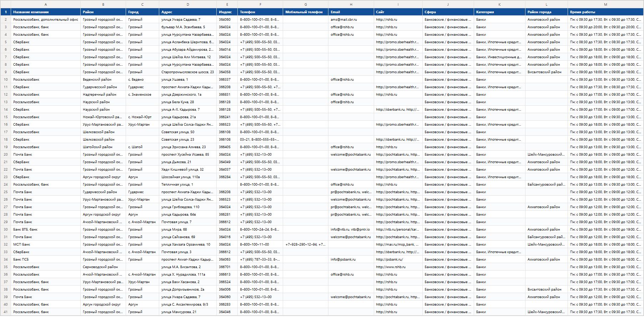The image size is (644, 322).
Task: Select website cell 'http://psbank.ru/'
Action: [398, 260]
